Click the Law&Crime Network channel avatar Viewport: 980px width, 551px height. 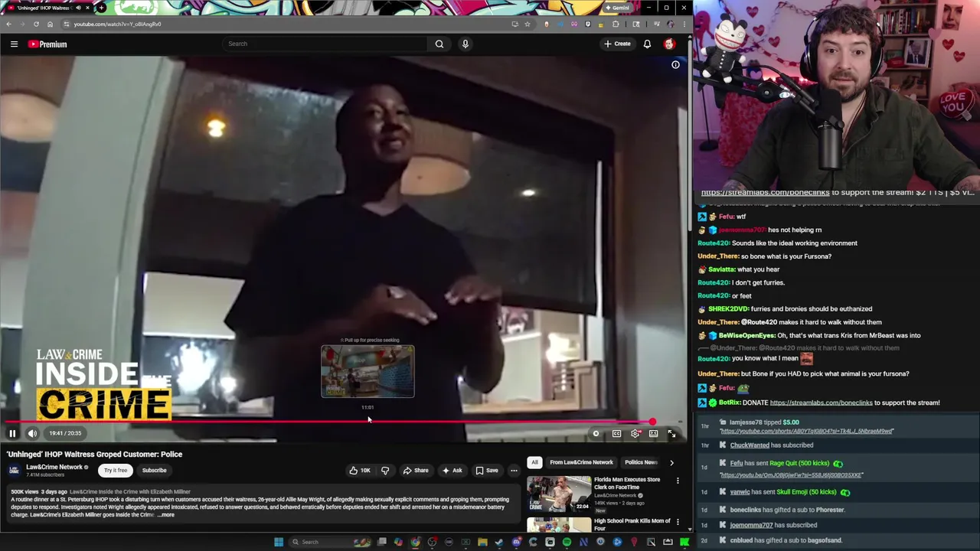[x=14, y=471]
